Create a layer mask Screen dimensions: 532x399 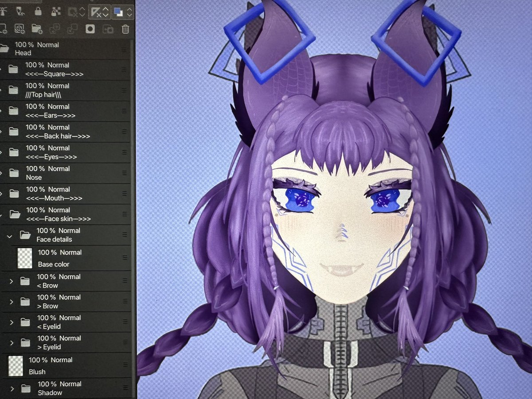(90, 28)
